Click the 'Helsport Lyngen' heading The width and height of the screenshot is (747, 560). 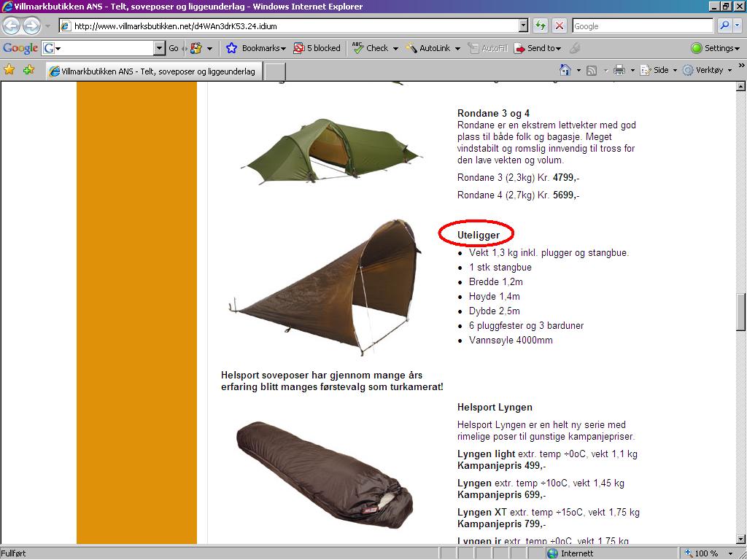(495, 407)
